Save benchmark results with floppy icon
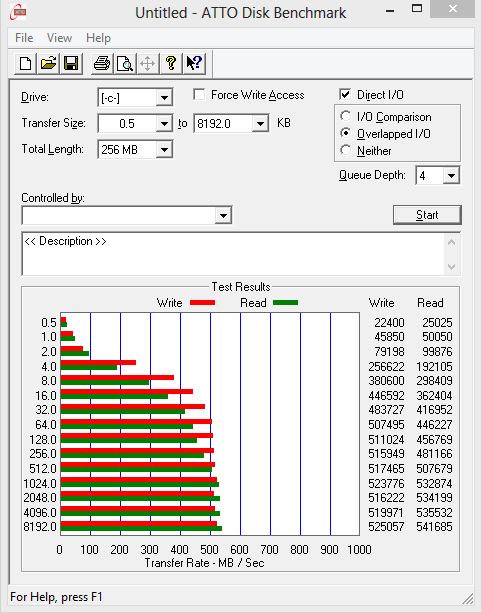Screen dimensions: 482x613 pos(71,63)
